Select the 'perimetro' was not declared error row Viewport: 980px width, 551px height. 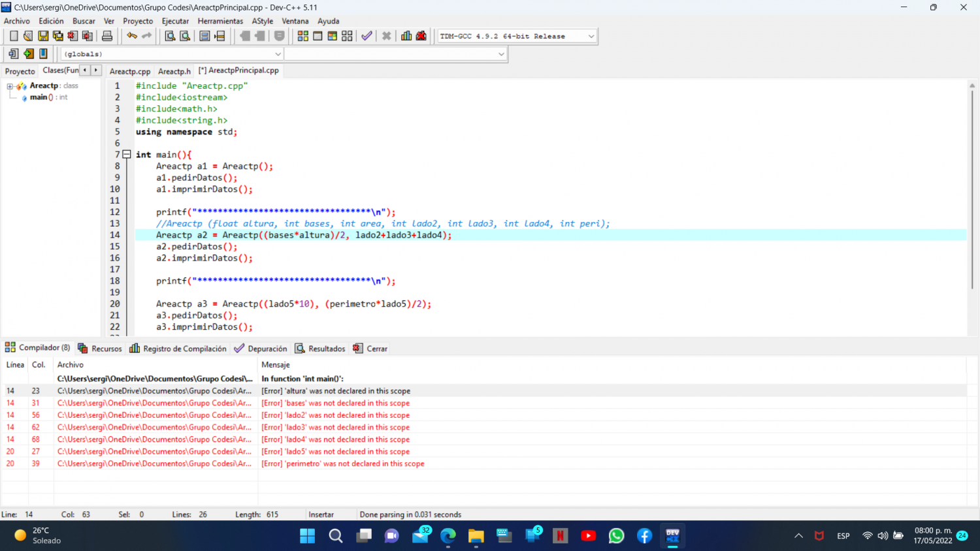pos(484,464)
